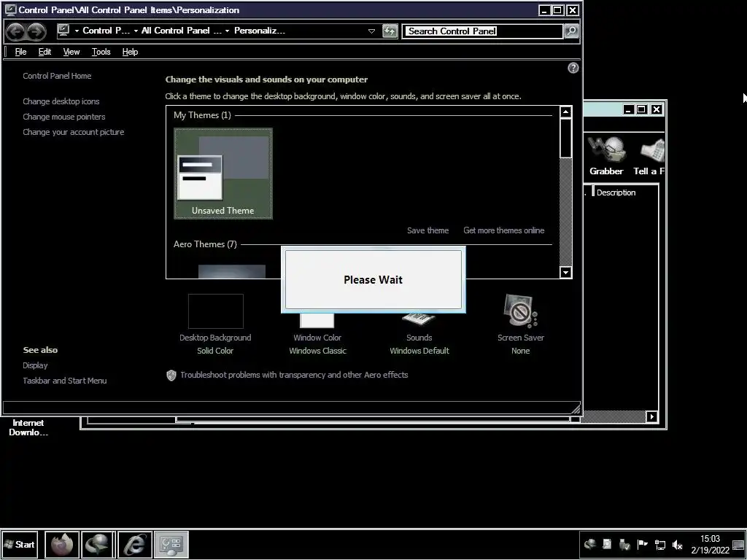The width and height of the screenshot is (747, 560).
Task: Expand the All Control Panel breadcrumb arrow
Action: (x=228, y=31)
